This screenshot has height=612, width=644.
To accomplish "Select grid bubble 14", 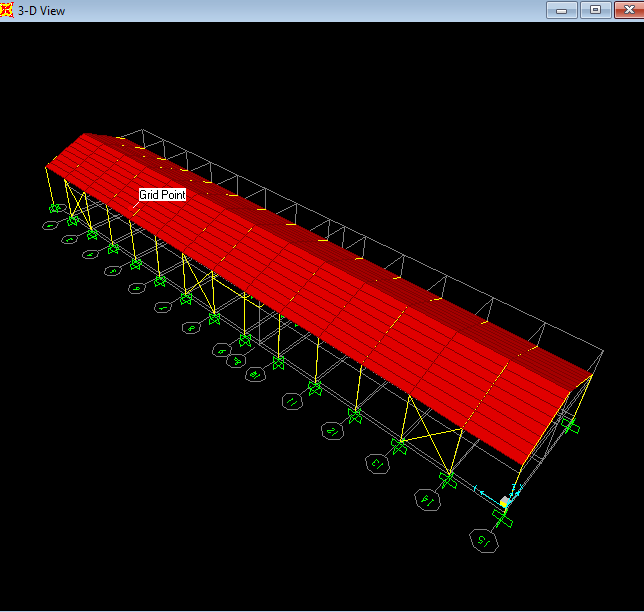I will pos(426,499).
